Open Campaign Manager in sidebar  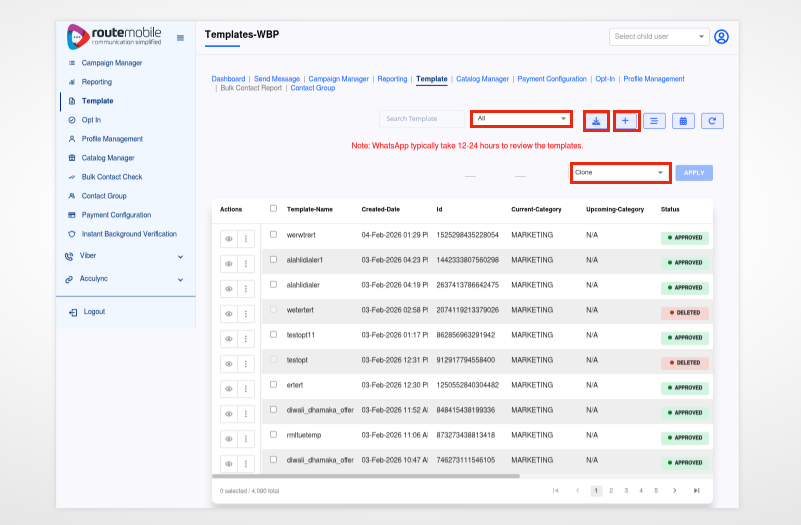pyautogui.click(x=112, y=63)
